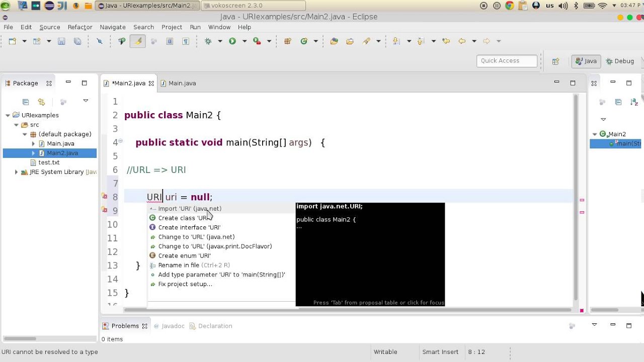Screen dimensions: 644x362
Task: Go to Last Edit Location icon
Action: (446, 41)
